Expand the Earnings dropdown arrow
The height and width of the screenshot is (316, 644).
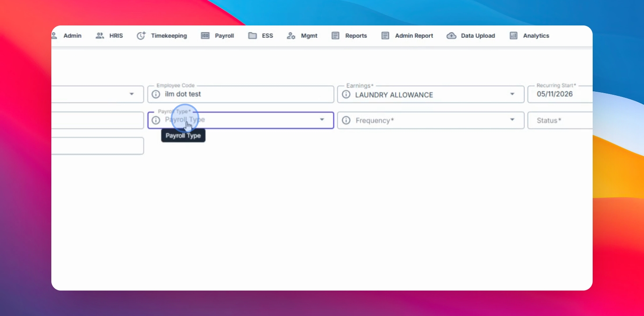pos(512,94)
